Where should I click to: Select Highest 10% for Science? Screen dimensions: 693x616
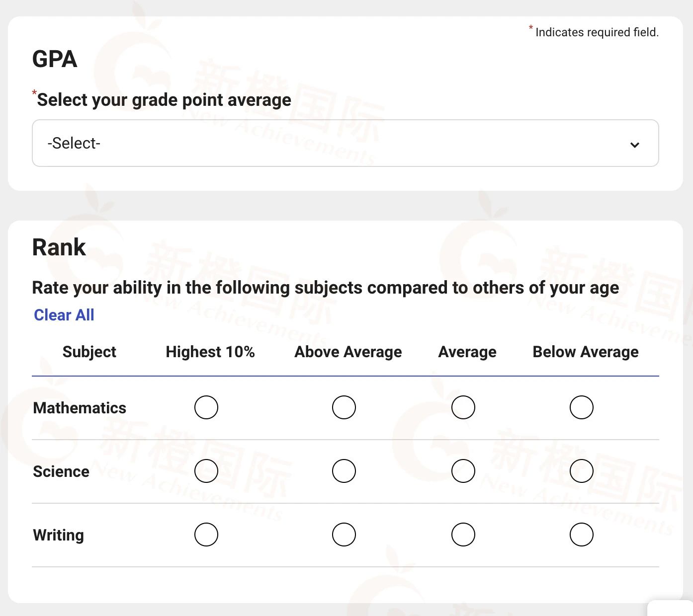pos(206,471)
